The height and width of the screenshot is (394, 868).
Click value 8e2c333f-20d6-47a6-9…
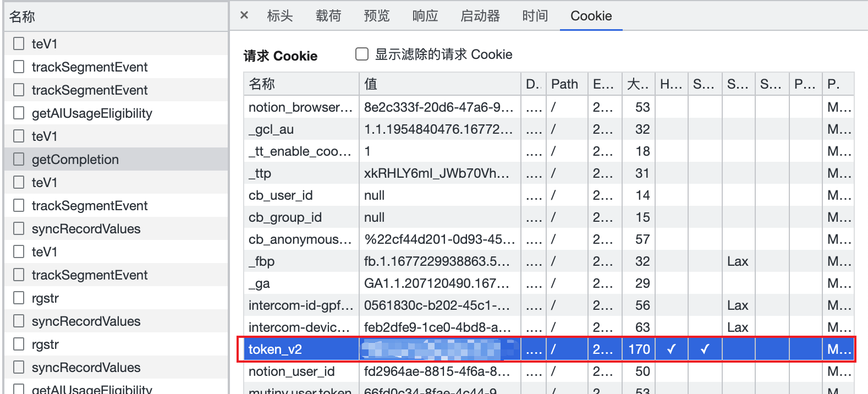pos(439,107)
